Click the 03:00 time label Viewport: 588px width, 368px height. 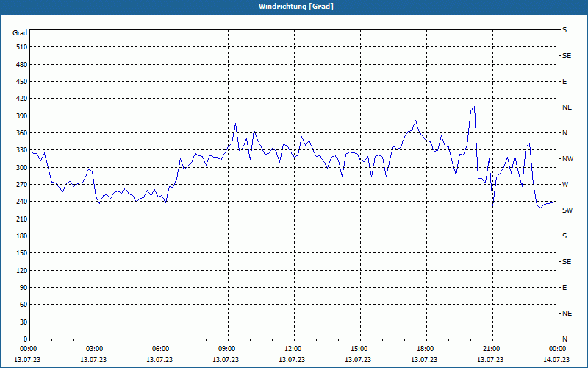click(95, 348)
